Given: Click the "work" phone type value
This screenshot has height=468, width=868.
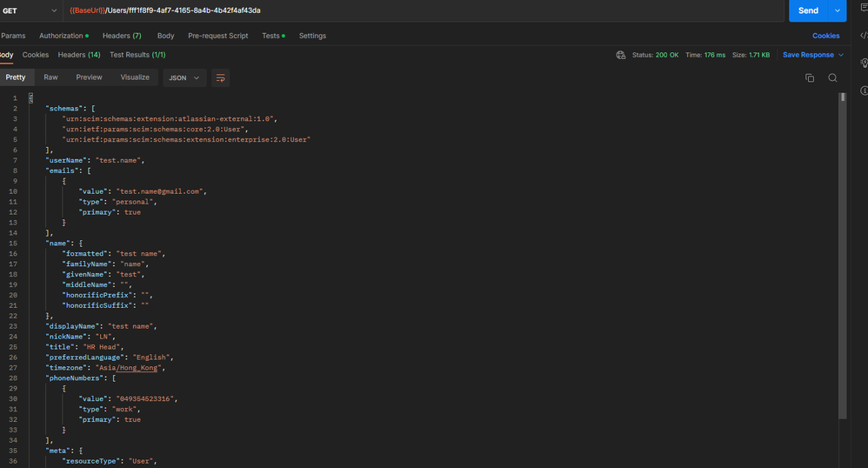Looking at the screenshot, I should (124, 410).
